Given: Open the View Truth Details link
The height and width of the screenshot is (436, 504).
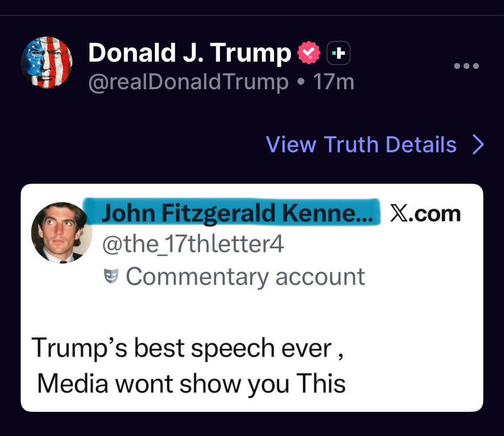Looking at the screenshot, I should (361, 144).
